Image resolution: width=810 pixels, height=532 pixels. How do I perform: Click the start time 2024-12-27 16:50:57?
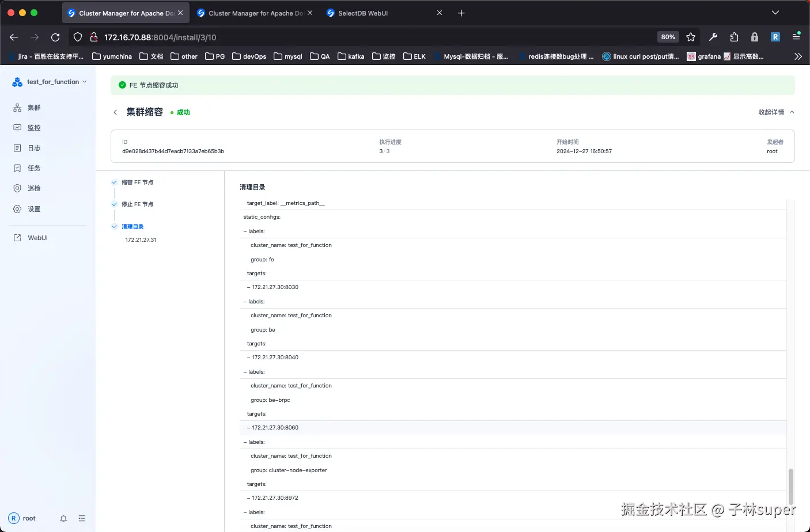[x=584, y=151]
